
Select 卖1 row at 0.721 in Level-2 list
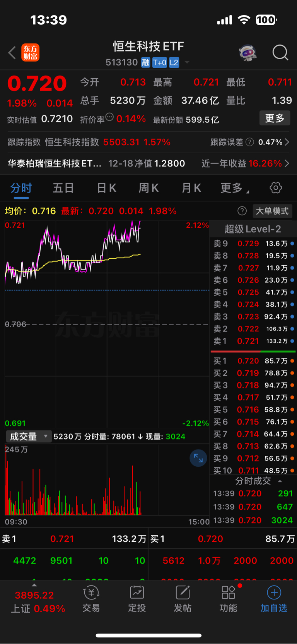[254, 341]
